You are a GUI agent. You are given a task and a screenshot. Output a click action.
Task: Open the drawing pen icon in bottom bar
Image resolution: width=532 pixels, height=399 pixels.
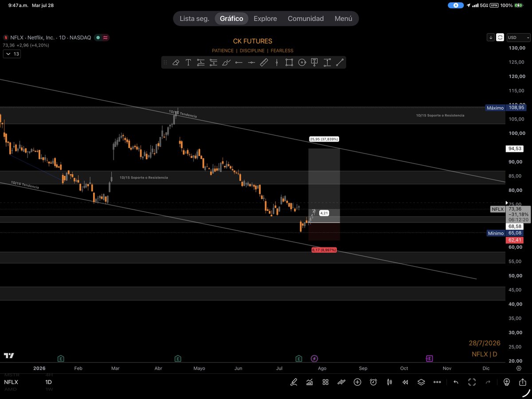pyautogui.click(x=294, y=382)
